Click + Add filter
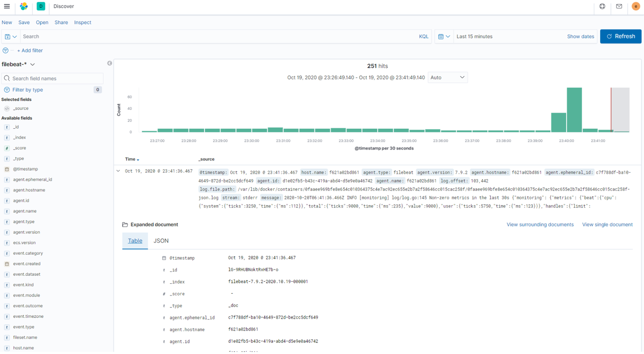644x354 pixels. coord(30,51)
